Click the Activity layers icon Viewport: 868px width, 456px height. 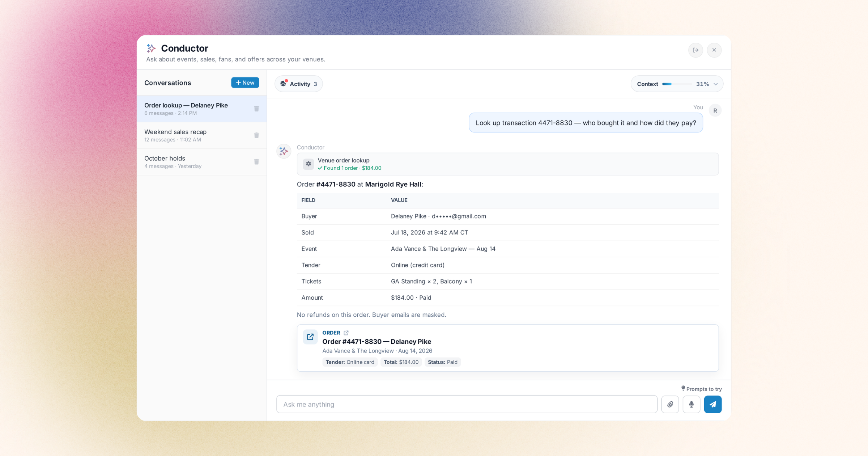pyautogui.click(x=284, y=84)
